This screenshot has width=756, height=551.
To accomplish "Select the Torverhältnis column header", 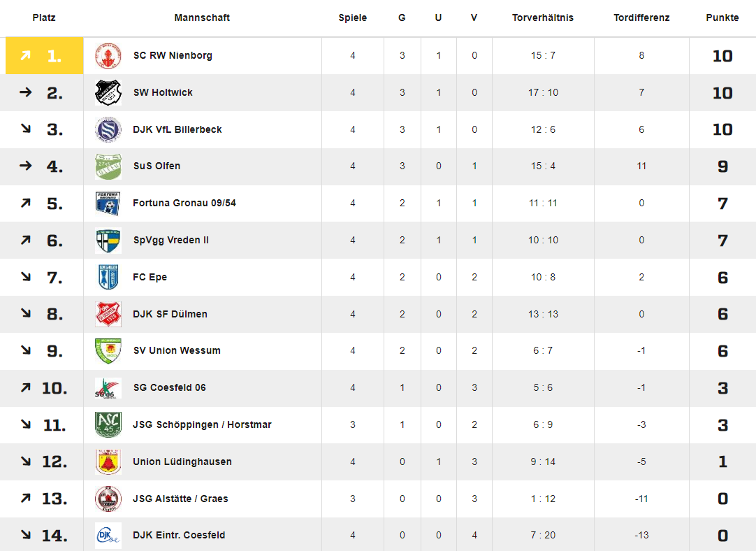I will point(543,18).
